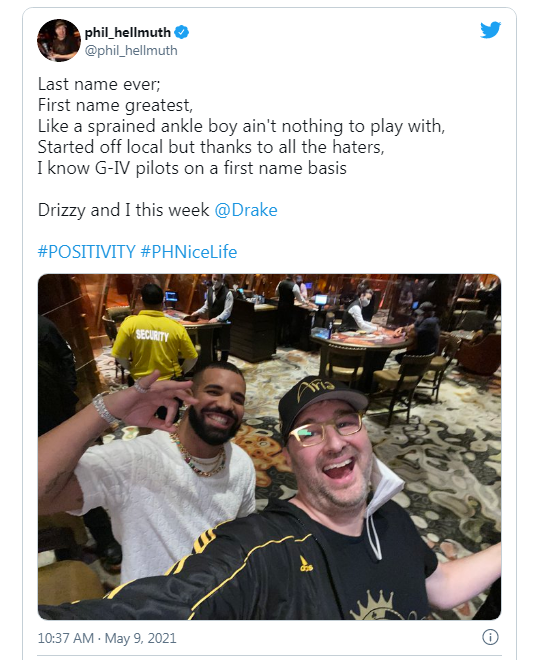This screenshot has height=660, width=540.
Task: Click the 10:37 AM timestamp
Action: [x=66, y=638]
